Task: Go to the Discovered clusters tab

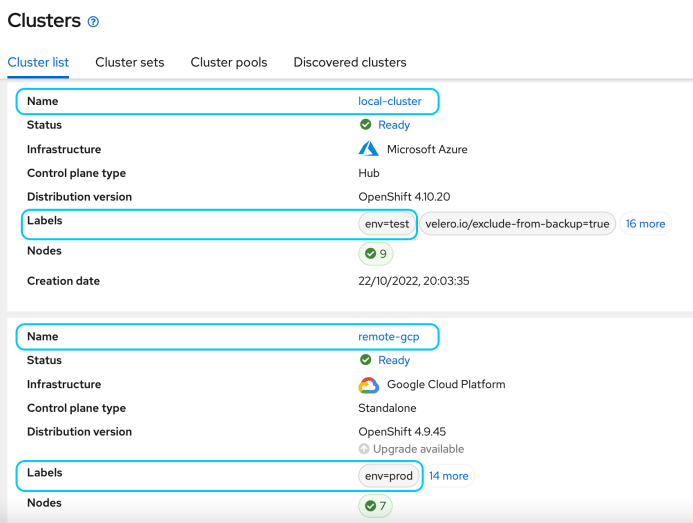Action: point(350,62)
